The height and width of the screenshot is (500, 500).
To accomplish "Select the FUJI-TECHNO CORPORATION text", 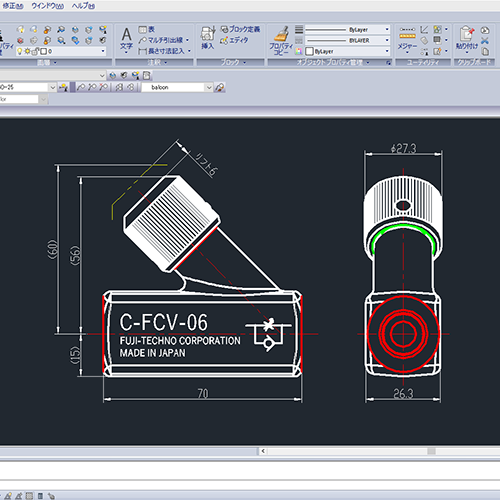I will (180, 341).
